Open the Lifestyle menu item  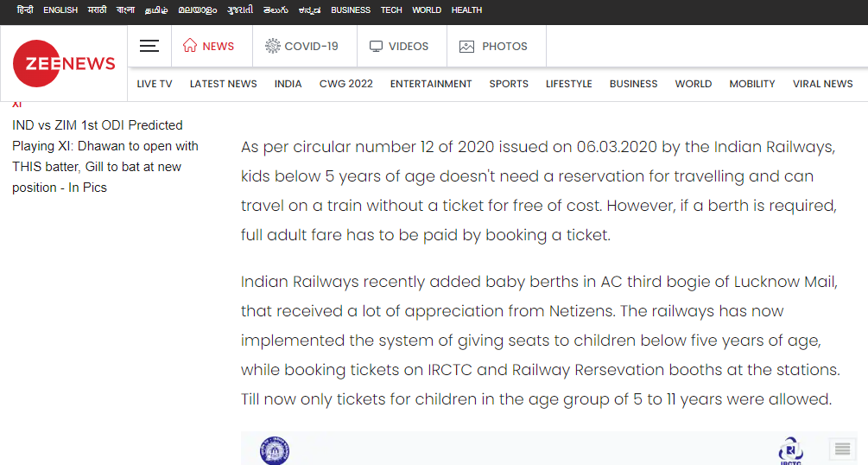pyautogui.click(x=568, y=84)
